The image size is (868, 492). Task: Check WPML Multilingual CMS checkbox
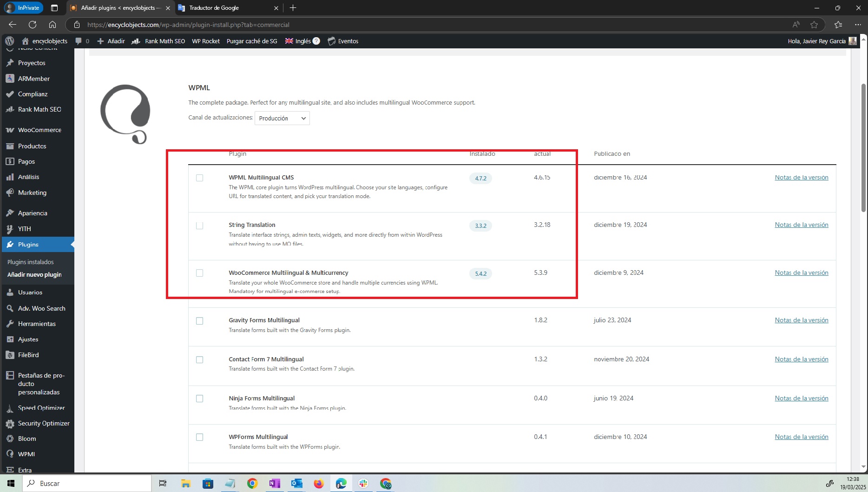200,178
